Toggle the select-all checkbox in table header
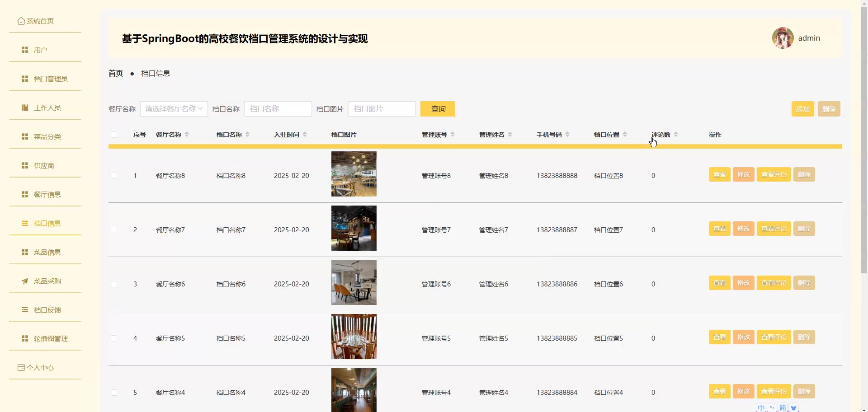868x412 pixels. tap(114, 135)
